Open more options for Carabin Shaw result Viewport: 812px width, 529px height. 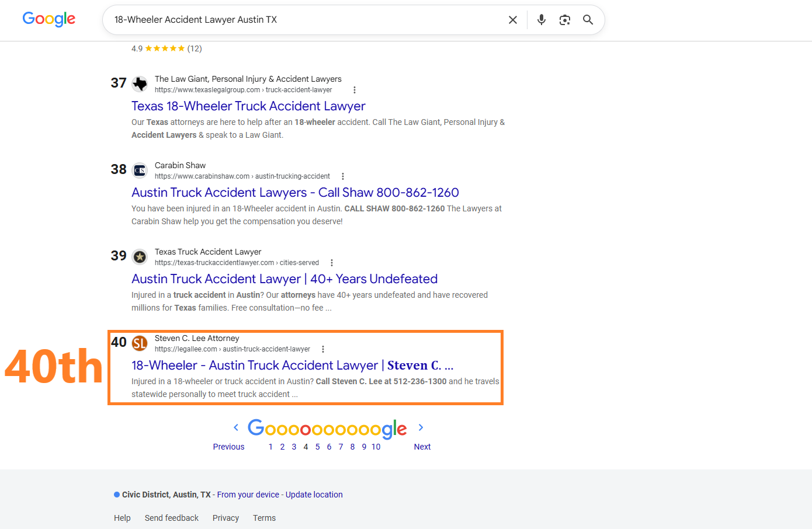[343, 176]
